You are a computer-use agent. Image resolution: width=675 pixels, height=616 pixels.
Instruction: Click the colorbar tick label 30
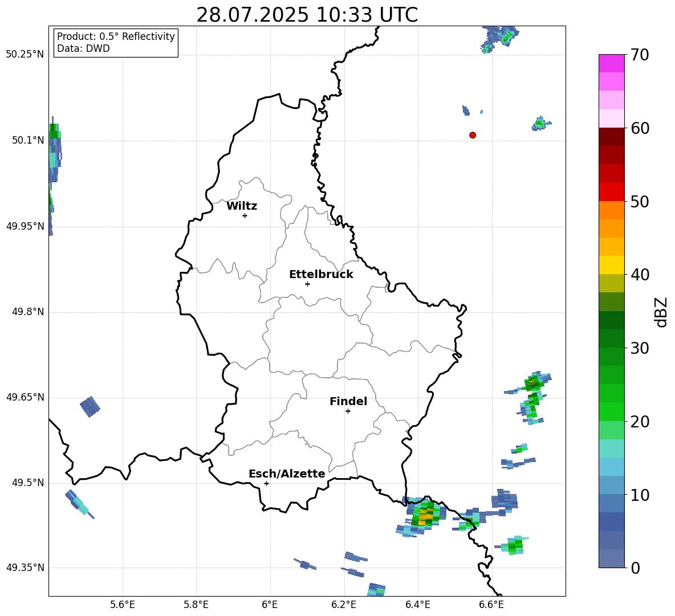click(640, 348)
